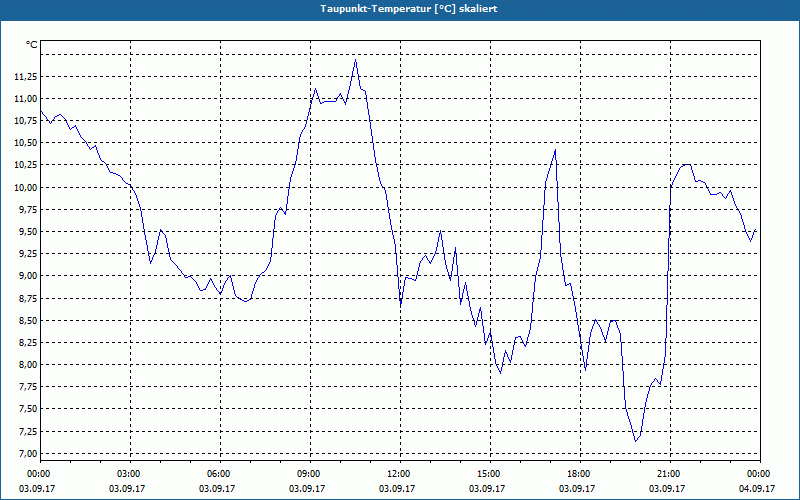Click the y-axis value '10,25'
Image resolution: width=800 pixels, height=500 pixels.
(25, 165)
